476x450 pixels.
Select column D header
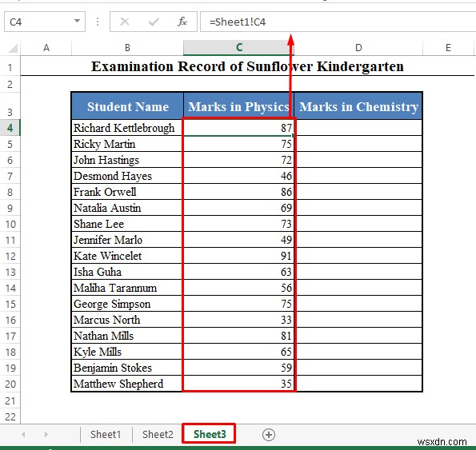coord(358,48)
